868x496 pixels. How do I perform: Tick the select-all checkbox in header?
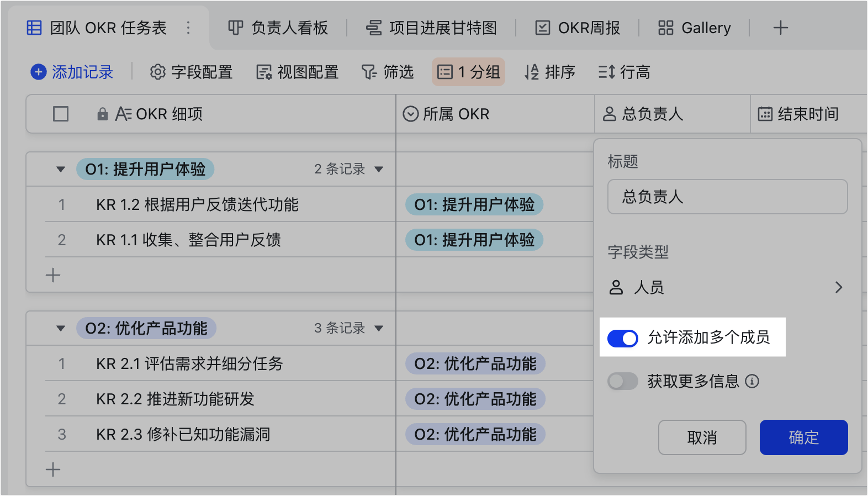[x=61, y=114]
